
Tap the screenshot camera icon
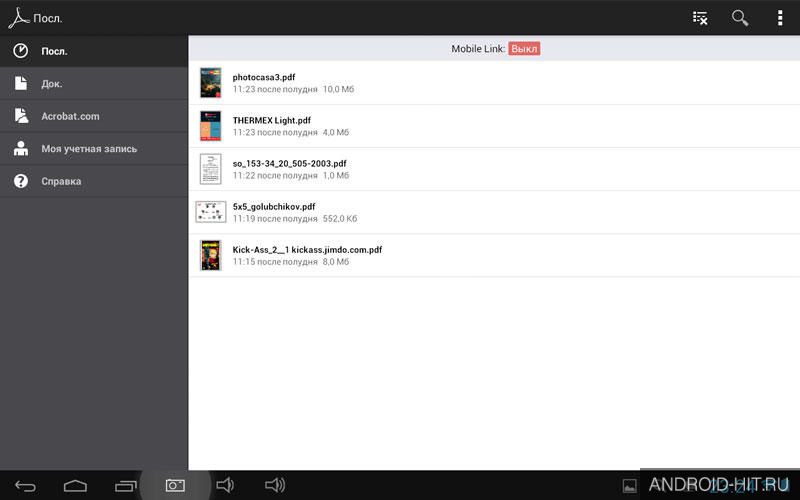(x=175, y=485)
